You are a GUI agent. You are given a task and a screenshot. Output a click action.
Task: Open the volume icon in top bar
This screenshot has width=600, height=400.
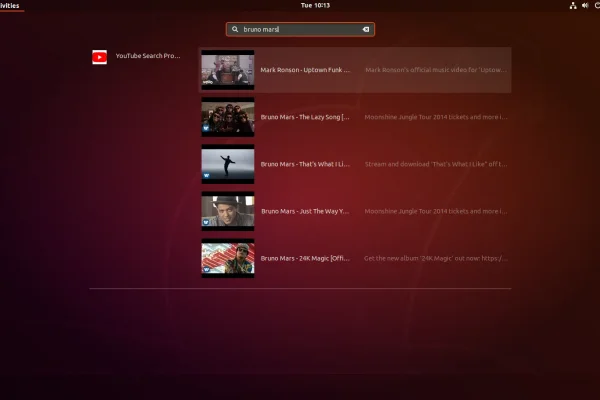click(585, 5)
